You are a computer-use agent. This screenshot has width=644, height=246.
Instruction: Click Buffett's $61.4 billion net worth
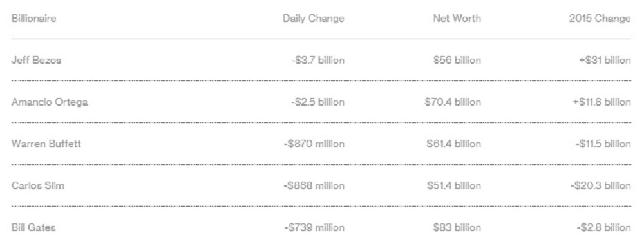click(453, 144)
